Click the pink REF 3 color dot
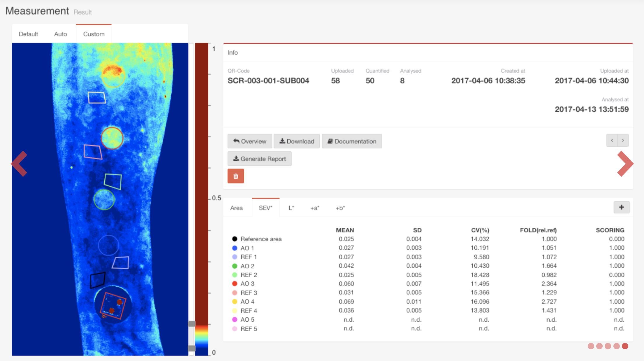Image resolution: width=644 pixels, height=361 pixels. point(235,292)
